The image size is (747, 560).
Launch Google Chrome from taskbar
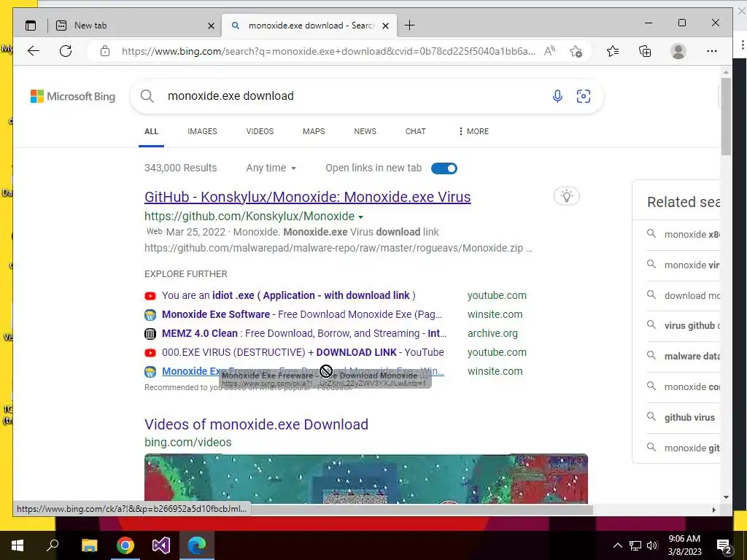125,545
